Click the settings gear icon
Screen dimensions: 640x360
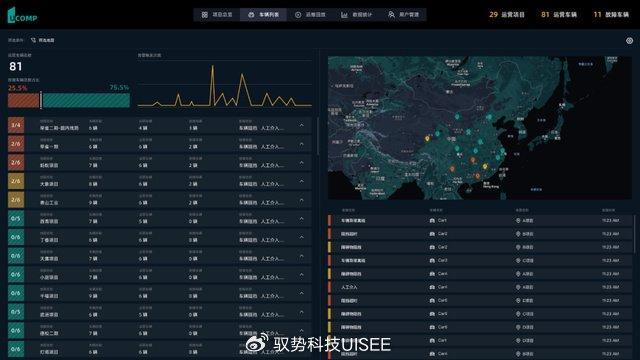[629, 40]
